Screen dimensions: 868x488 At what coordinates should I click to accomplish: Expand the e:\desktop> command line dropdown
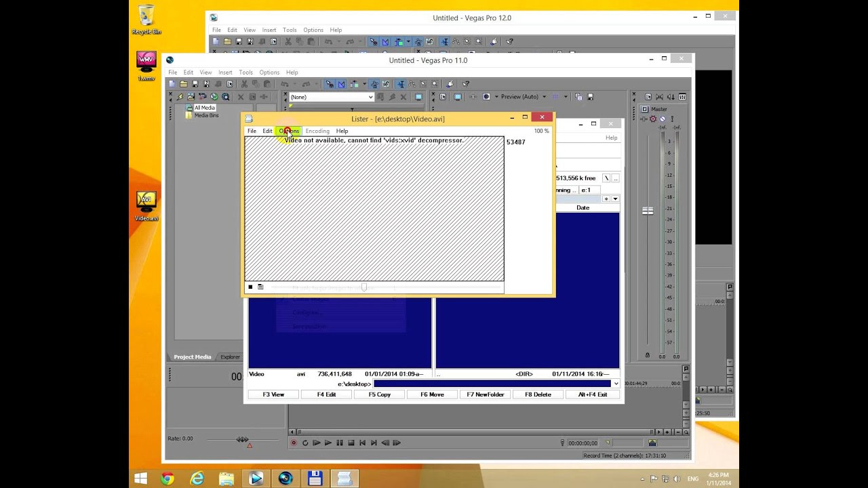[616, 384]
